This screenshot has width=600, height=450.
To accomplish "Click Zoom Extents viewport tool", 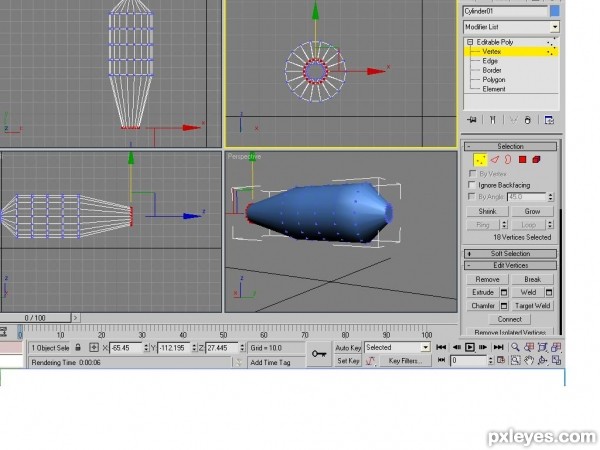I will [543, 347].
